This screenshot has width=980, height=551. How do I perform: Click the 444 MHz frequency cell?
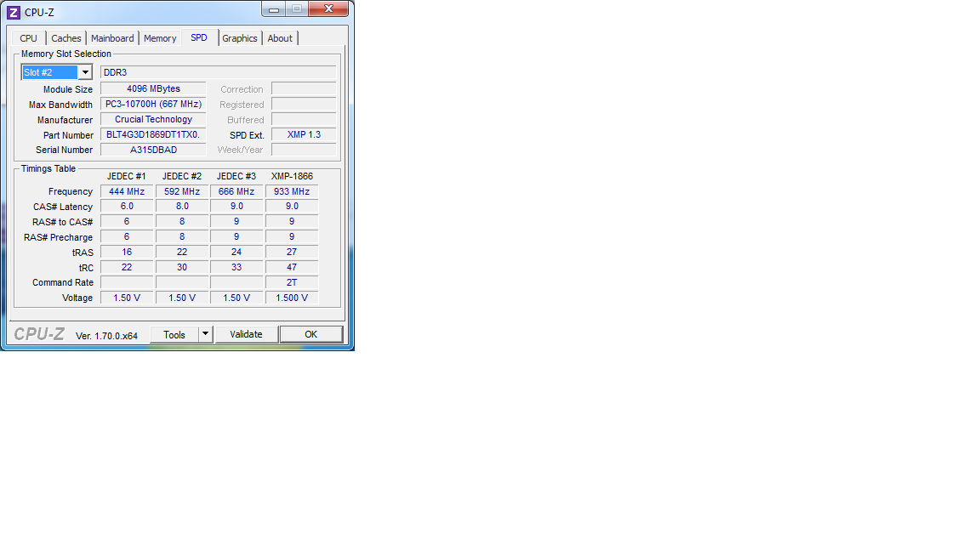[127, 192]
